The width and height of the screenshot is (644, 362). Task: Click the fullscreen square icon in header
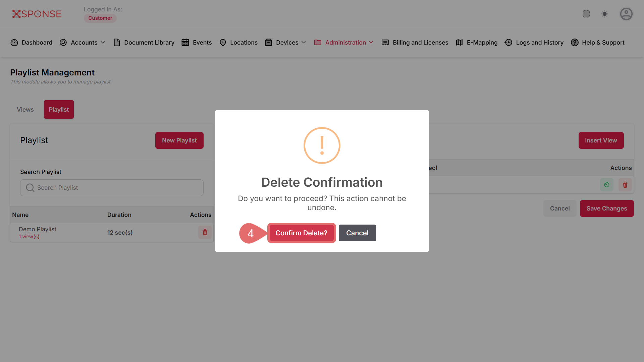coord(586,14)
